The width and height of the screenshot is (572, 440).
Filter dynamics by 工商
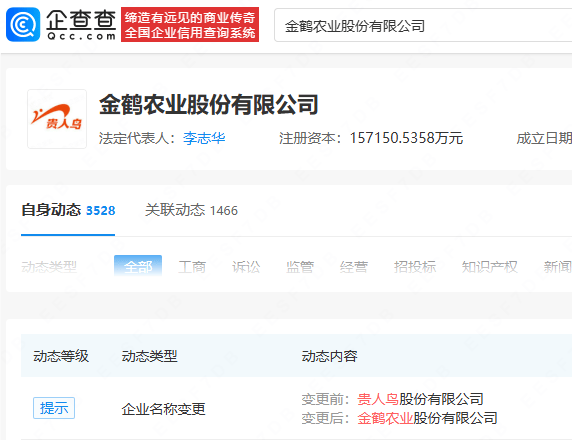192,267
